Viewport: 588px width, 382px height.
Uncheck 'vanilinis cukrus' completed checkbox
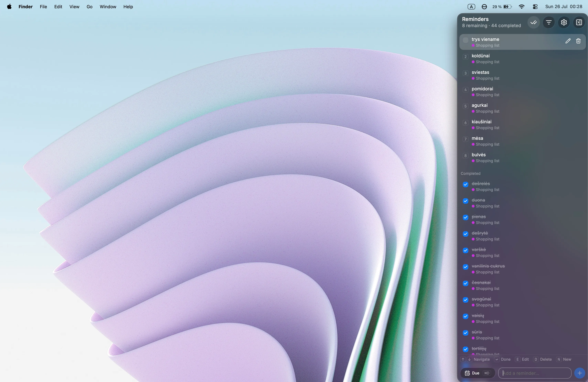465,267
